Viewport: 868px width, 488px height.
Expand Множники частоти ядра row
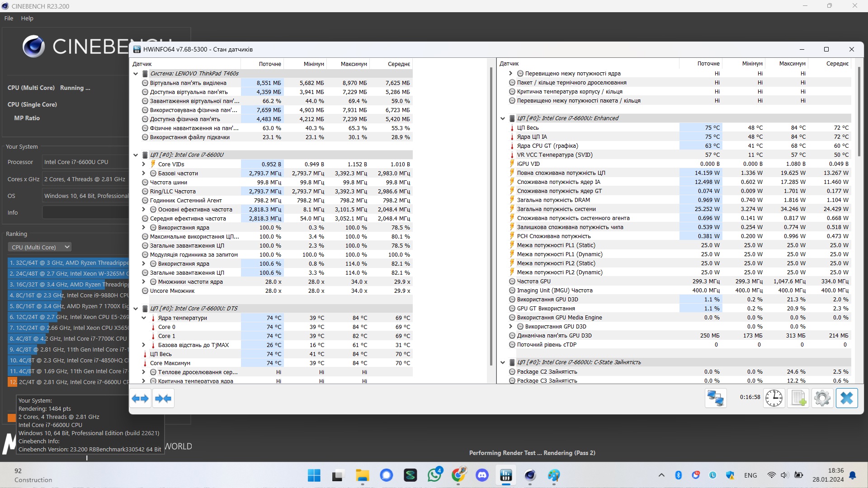tap(144, 282)
